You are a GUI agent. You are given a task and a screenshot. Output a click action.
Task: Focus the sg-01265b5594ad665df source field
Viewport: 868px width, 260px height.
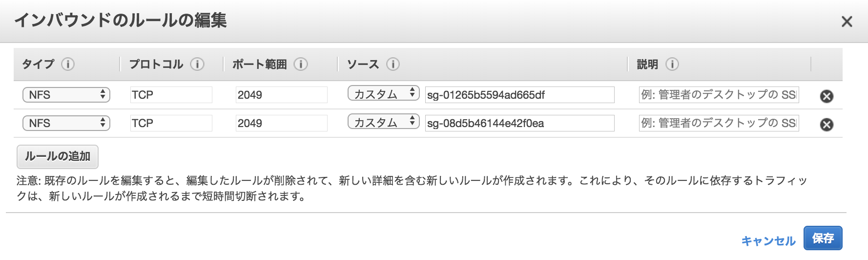click(x=520, y=95)
